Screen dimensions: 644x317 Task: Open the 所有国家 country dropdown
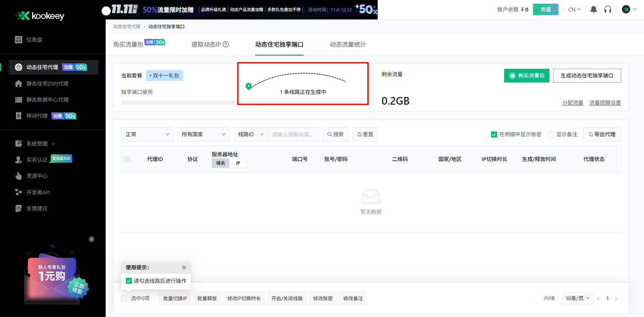tap(203, 134)
